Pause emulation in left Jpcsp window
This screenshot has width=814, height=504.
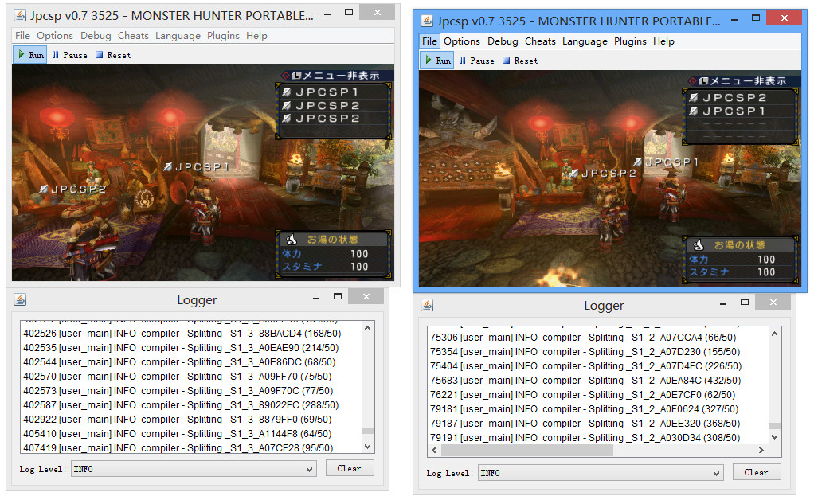coord(70,55)
